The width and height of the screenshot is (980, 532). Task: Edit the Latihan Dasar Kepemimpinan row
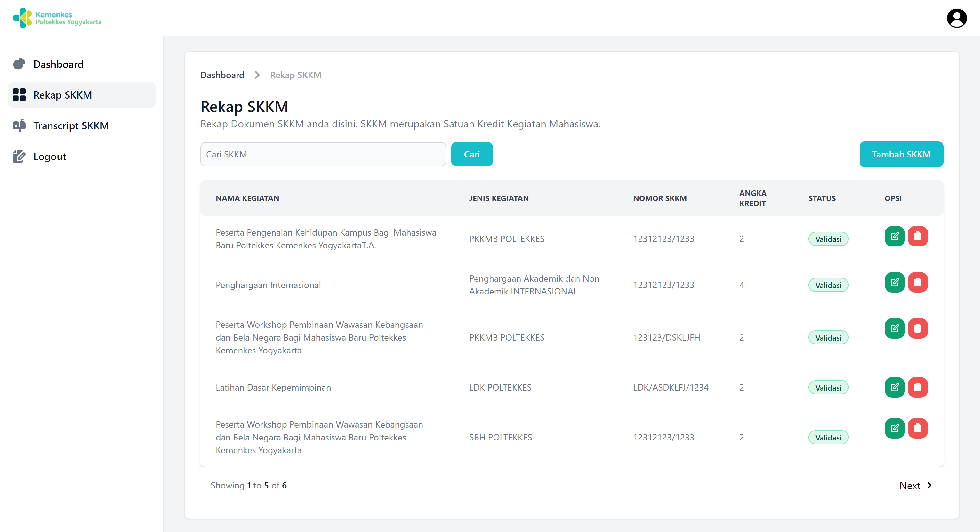(894, 387)
